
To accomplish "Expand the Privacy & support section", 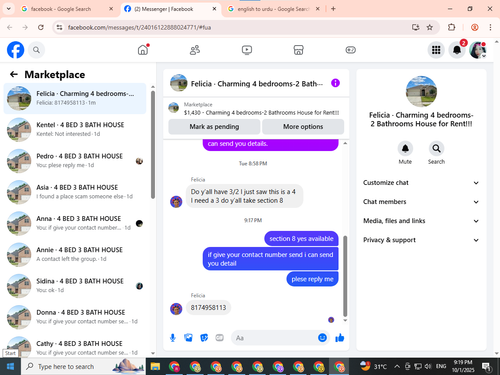I will pos(421,240).
